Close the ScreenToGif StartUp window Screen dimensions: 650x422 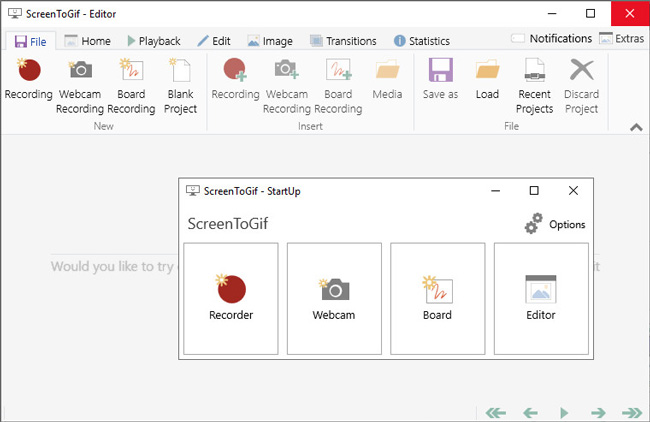(573, 191)
